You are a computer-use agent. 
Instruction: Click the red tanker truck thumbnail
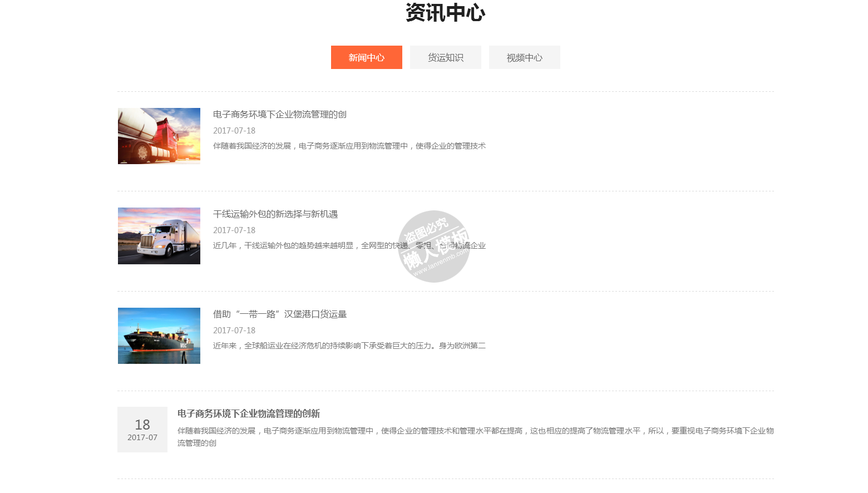point(159,136)
